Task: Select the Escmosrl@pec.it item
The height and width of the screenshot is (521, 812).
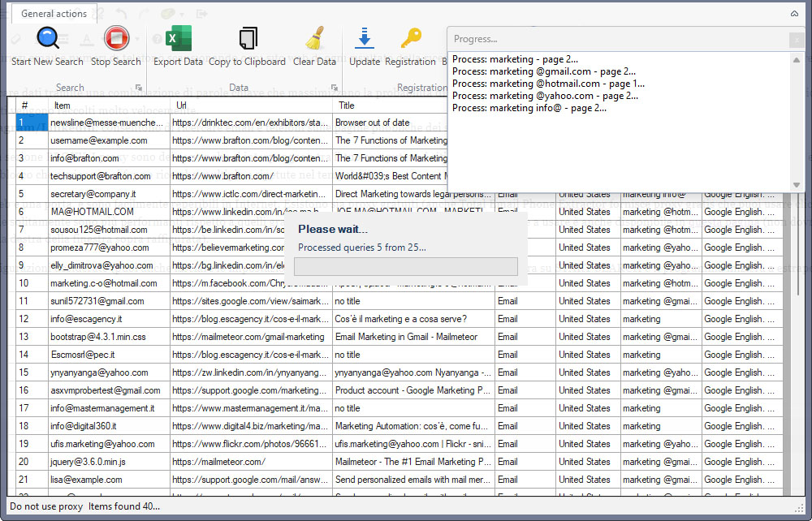Action: 110,355
